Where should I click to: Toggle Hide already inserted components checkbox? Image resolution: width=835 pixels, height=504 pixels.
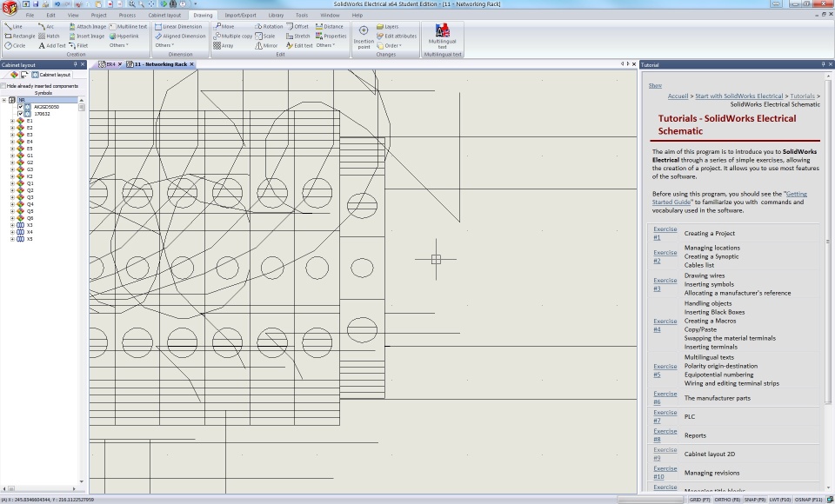pyautogui.click(x=3, y=86)
